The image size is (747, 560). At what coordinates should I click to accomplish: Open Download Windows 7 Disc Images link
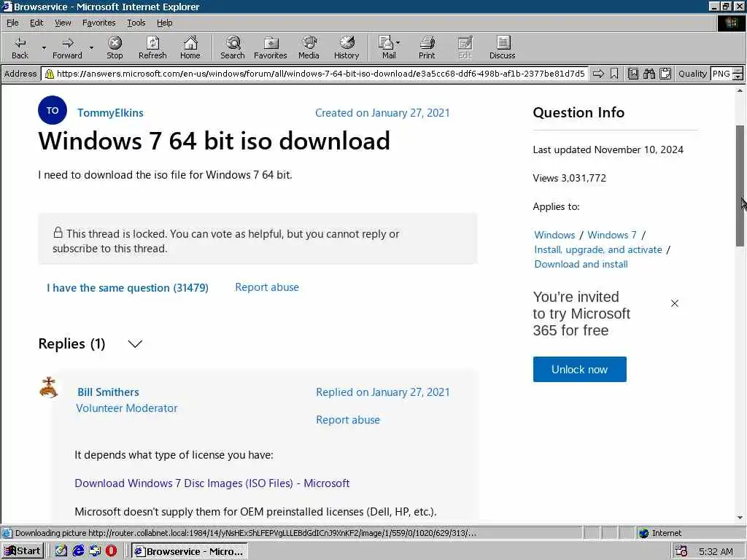(x=212, y=483)
